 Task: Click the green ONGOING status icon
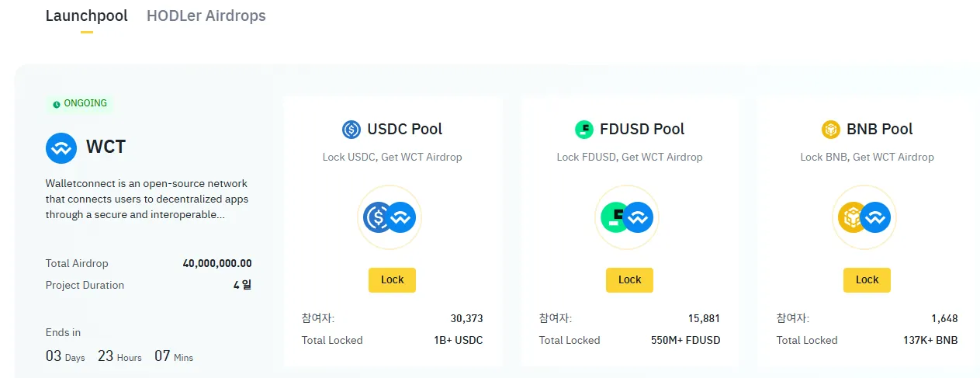(x=57, y=104)
